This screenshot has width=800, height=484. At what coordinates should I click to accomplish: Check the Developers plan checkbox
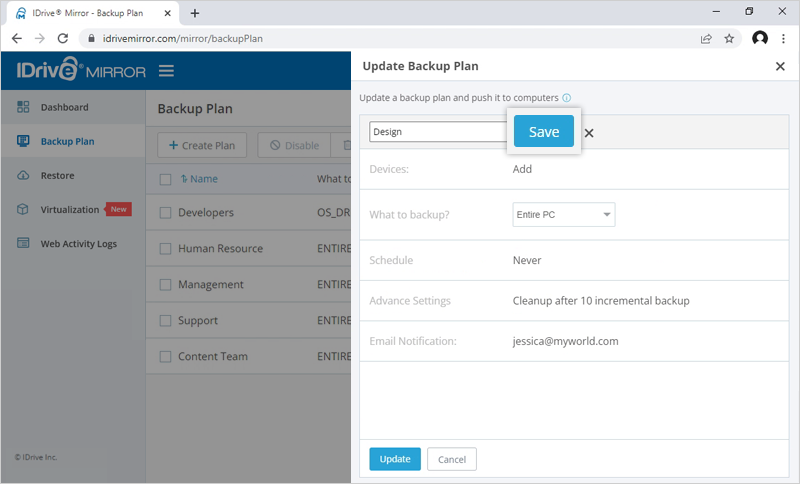[166, 213]
